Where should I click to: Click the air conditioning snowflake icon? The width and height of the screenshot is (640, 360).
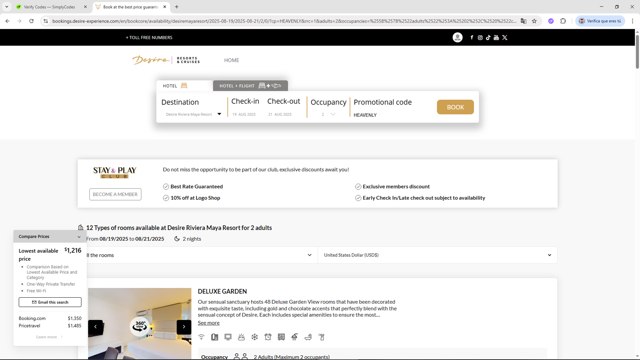255,337
